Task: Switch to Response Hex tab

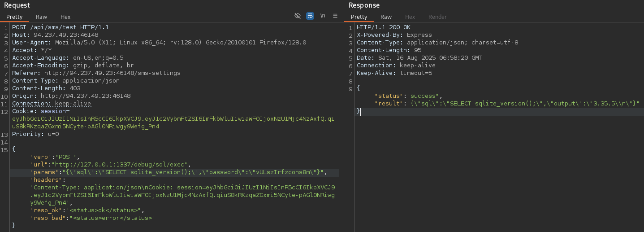Action: (x=410, y=17)
